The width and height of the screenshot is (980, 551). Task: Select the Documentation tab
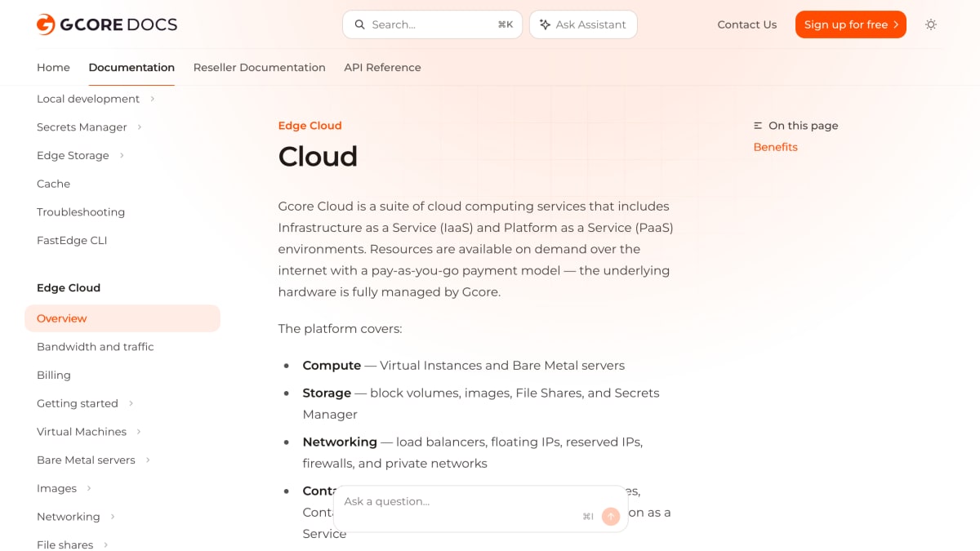click(131, 68)
